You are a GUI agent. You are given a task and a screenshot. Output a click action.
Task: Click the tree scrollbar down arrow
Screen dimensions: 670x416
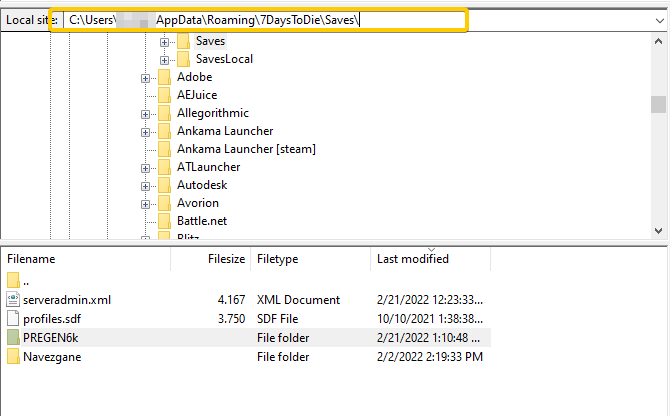658,231
